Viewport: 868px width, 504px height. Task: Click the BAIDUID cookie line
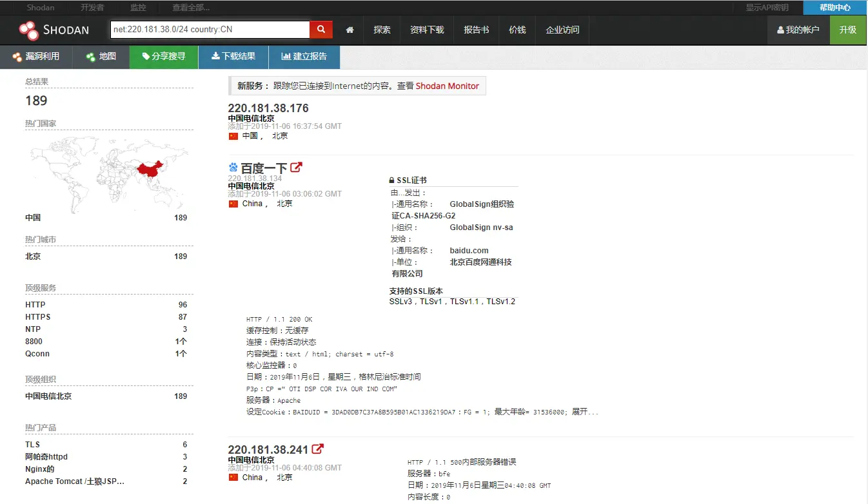422,412
